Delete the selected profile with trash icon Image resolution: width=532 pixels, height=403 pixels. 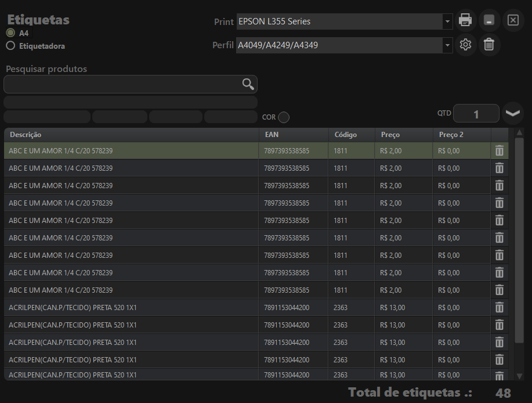pyautogui.click(x=489, y=45)
